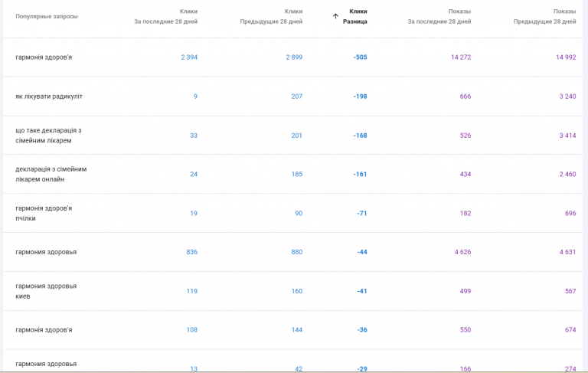588x373 pixels.
Task: Select query 'що таке декларація з сімейним лікарем'
Action: pos(48,136)
